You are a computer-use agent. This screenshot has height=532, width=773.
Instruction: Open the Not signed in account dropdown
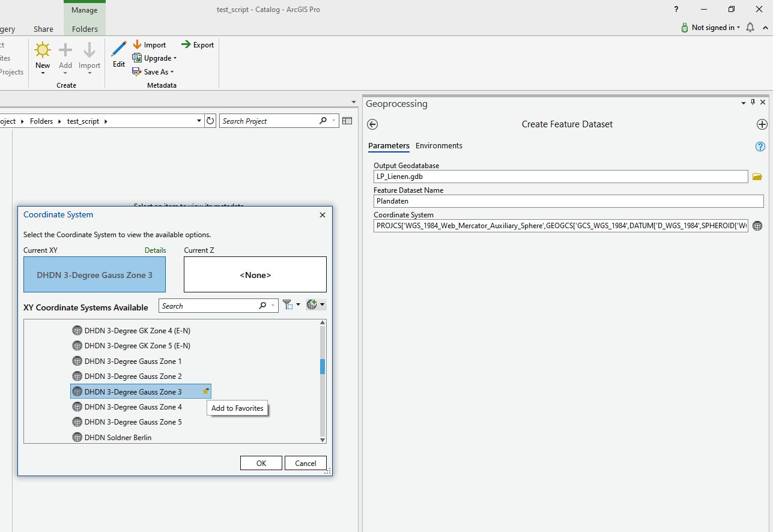coord(711,28)
